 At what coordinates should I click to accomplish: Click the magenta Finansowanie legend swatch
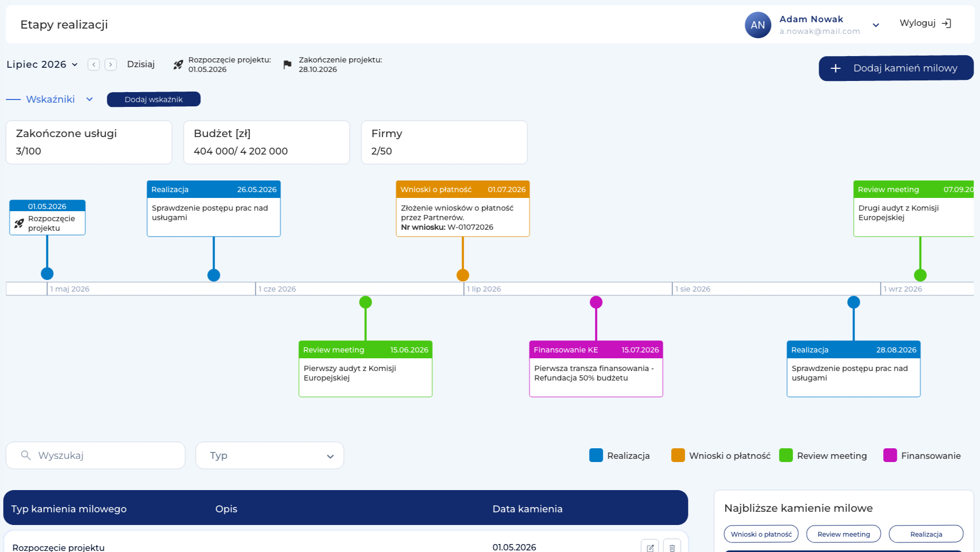click(890, 455)
